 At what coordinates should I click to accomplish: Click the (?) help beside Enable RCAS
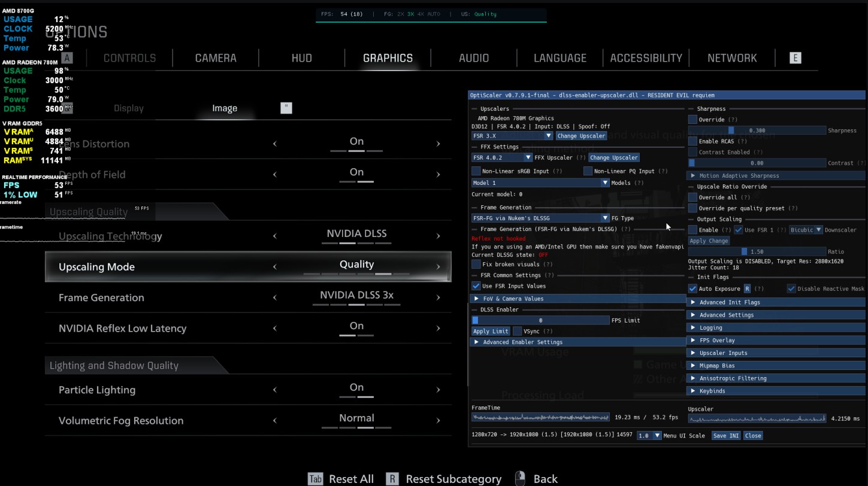[x=742, y=141]
